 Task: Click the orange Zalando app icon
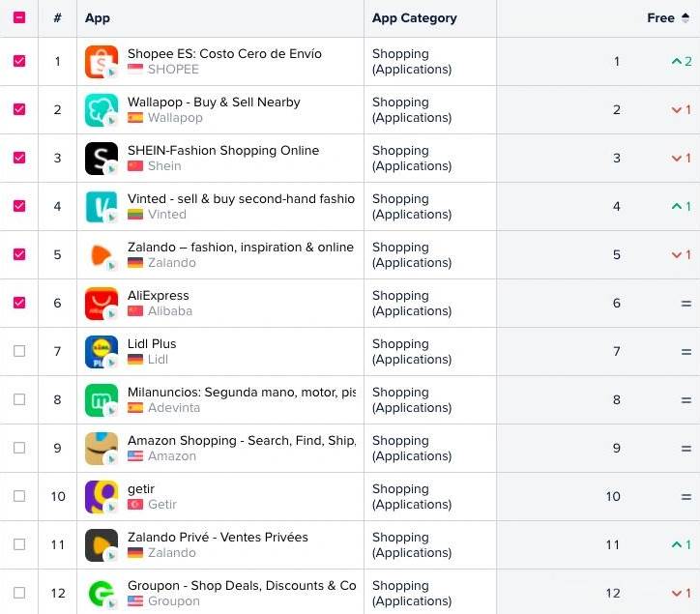point(102,255)
